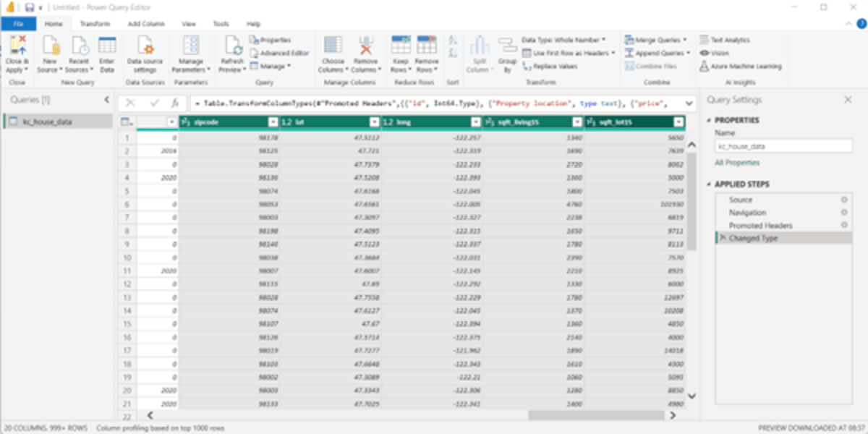Click the fx add step button
868x434 pixels.
pos(174,103)
